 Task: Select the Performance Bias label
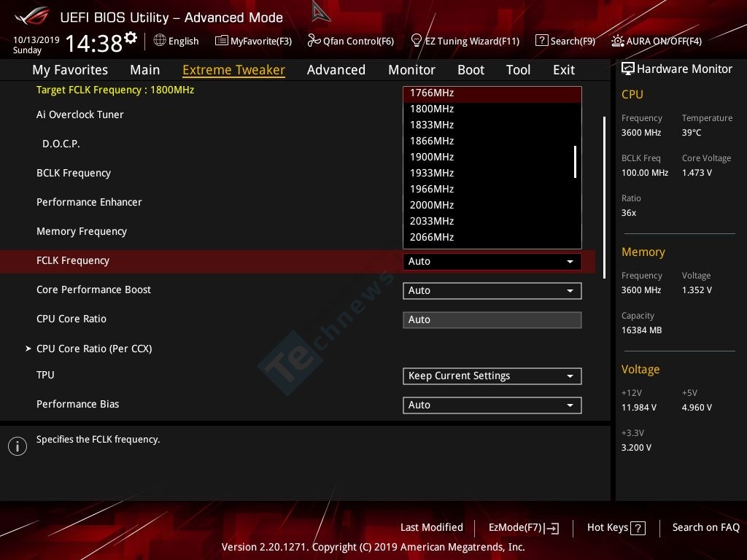pyautogui.click(x=77, y=404)
